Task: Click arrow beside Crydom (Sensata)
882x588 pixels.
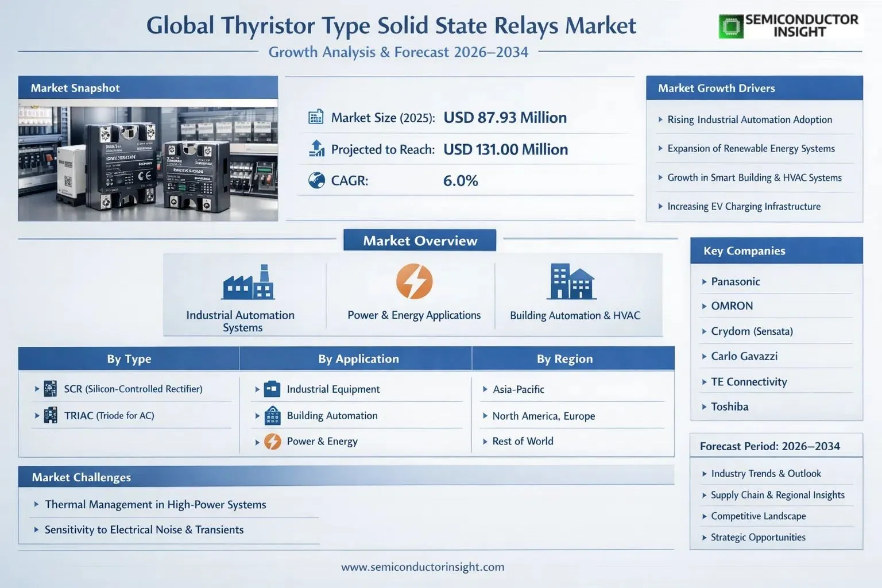Action: (x=705, y=331)
